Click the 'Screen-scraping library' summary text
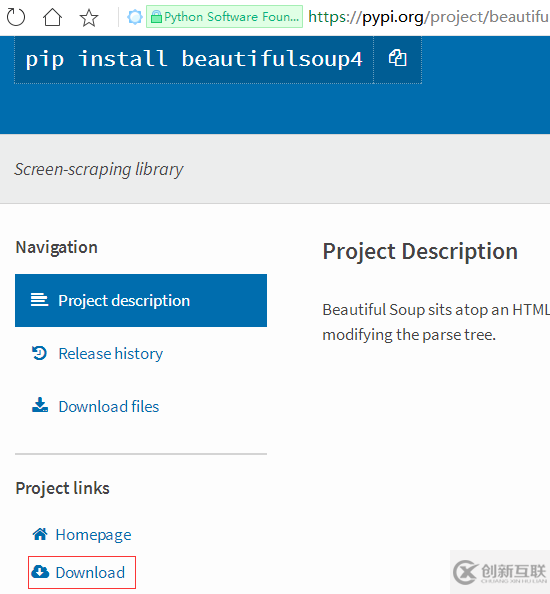Screen dimensions: 550x594 [x=99, y=169]
